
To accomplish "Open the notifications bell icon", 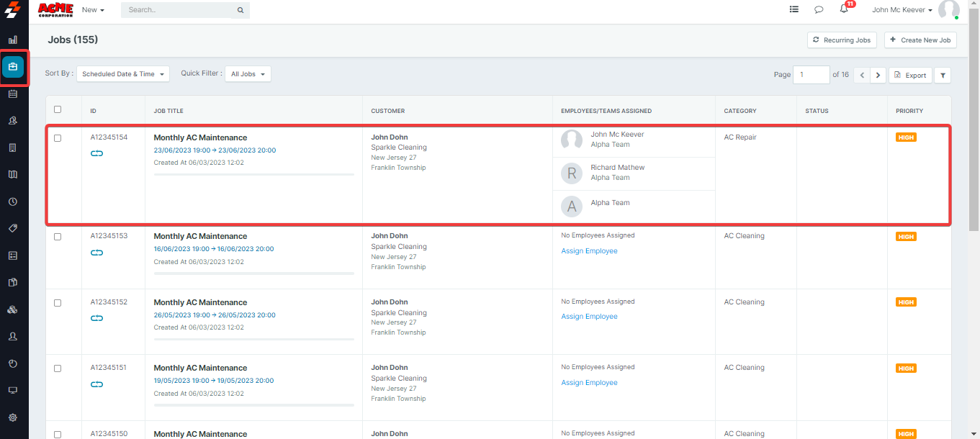I will (844, 9).
